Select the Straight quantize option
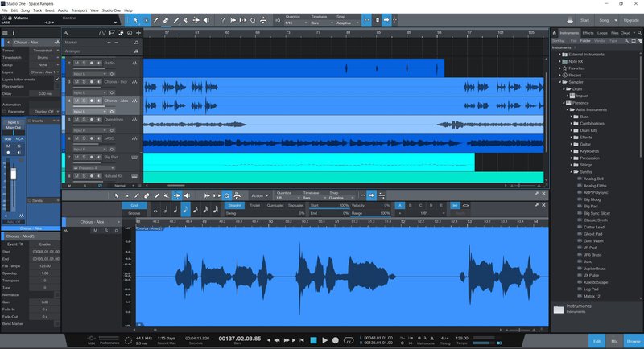Screen dimensions: 644x349 (234, 206)
